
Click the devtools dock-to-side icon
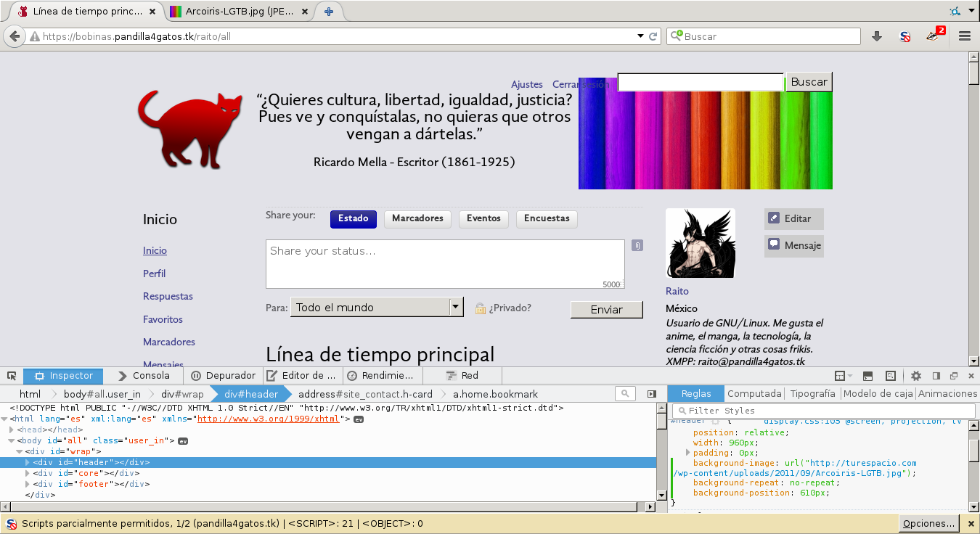936,376
